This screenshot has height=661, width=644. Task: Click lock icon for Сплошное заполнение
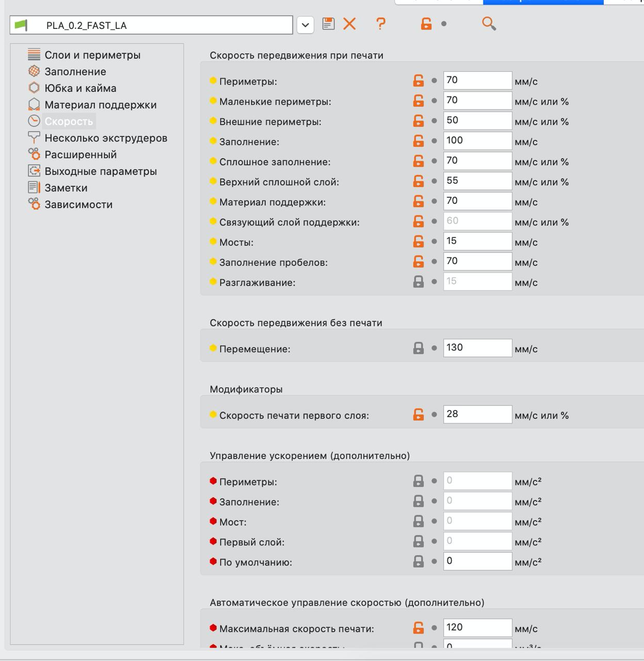coord(418,161)
